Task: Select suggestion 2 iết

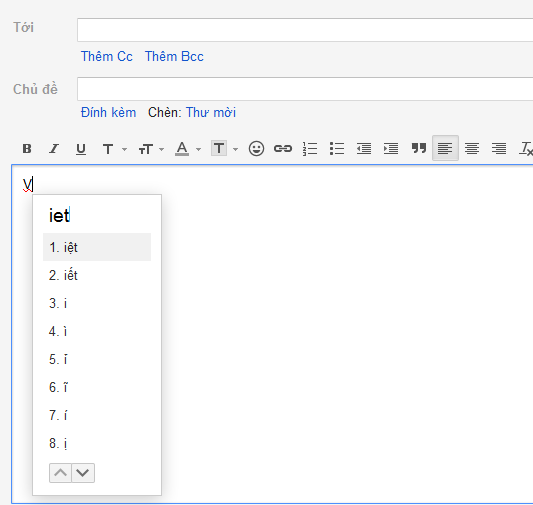Action: coord(97,275)
